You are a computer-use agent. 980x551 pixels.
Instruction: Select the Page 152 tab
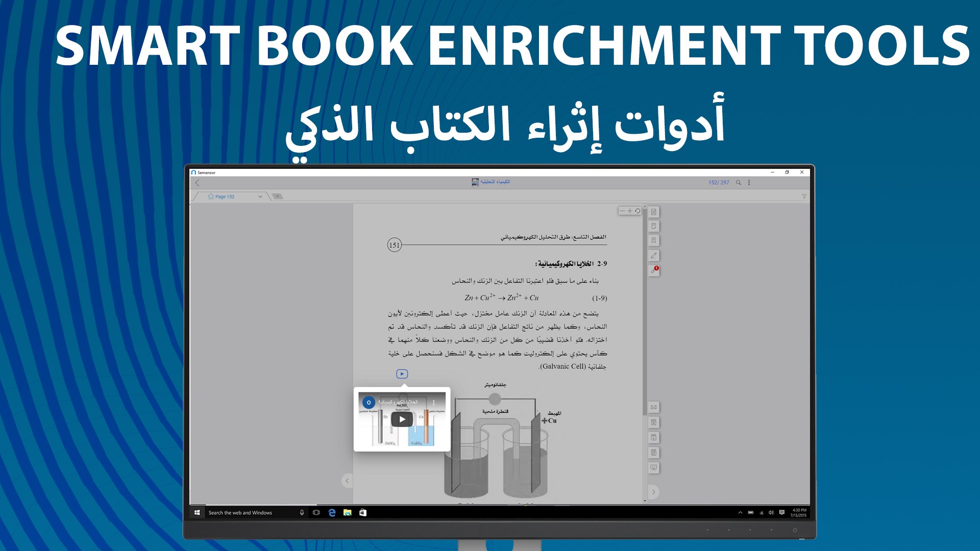[x=225, y=196]
